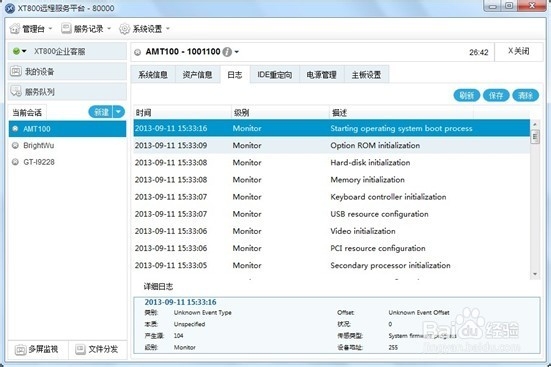Click the status icon beside BrightWu

[x=15, y=145]
